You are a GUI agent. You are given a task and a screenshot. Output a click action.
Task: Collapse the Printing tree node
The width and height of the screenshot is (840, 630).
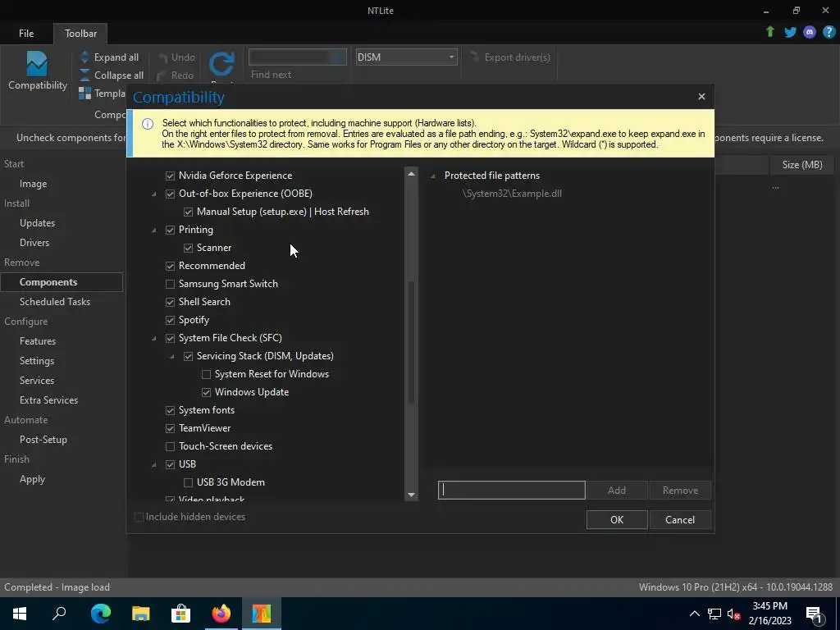pyautogui.click(x=153, y=231)
